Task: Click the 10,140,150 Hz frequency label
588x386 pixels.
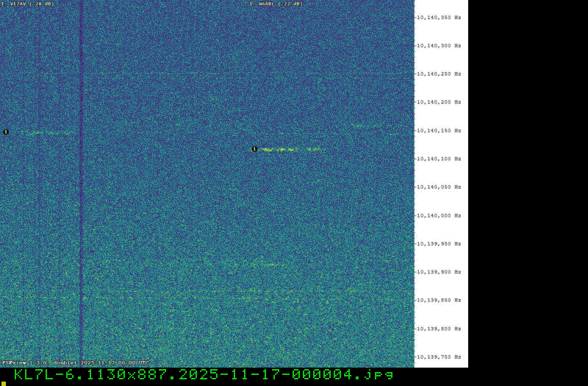Action: [439, 131]
